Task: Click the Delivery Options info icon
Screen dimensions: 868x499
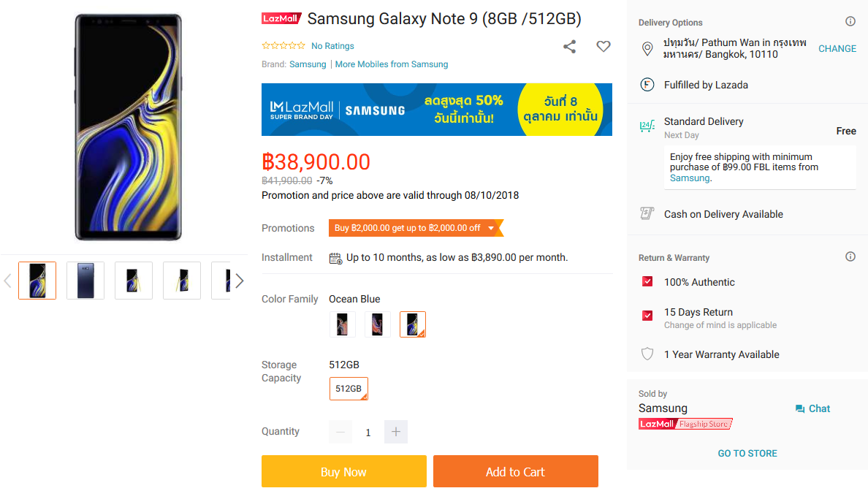Action: coord(850,22)
